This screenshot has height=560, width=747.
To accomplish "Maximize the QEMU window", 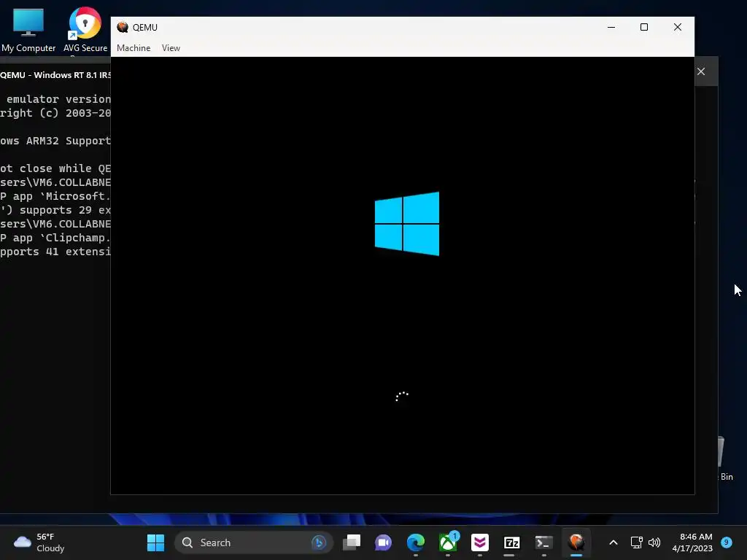I will point(644,27).
